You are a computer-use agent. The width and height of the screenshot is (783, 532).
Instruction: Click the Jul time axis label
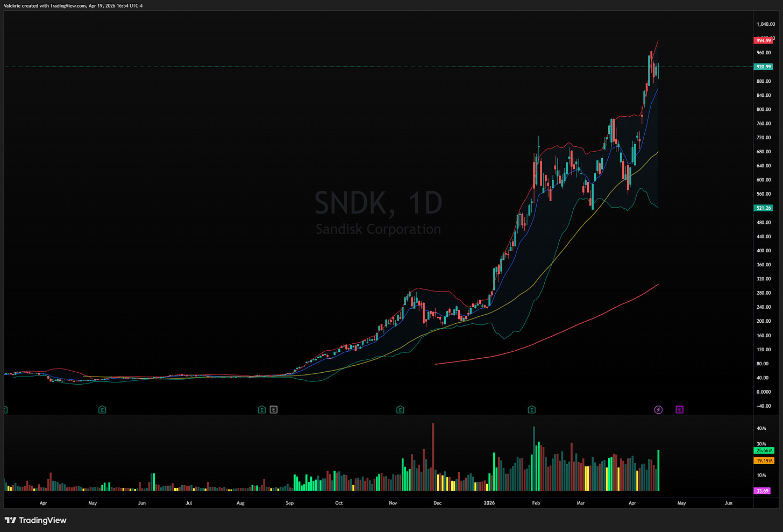pyautogui.click(x=189, y=503)
